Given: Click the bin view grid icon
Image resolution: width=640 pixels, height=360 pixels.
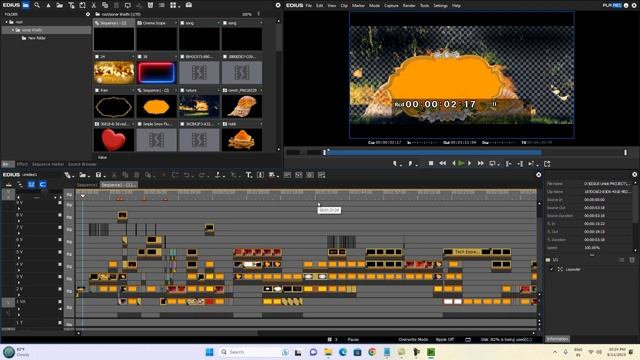Looking at the screenshot, I should [x=173, y=5].
